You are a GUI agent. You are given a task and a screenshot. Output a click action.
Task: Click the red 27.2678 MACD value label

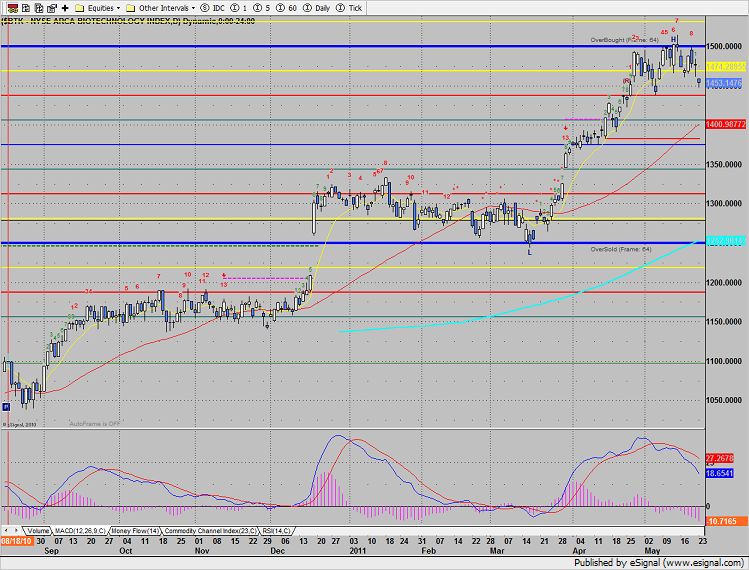pos(719,458)
